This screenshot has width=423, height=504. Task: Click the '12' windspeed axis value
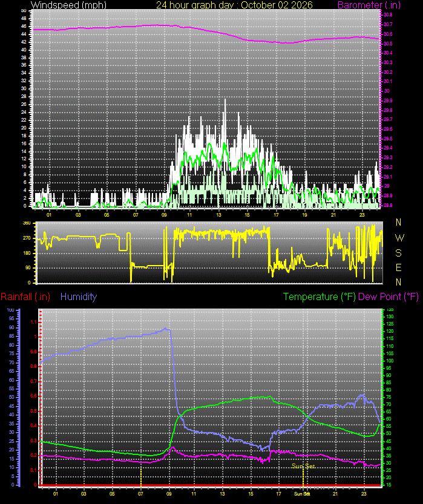coord(24,159)
